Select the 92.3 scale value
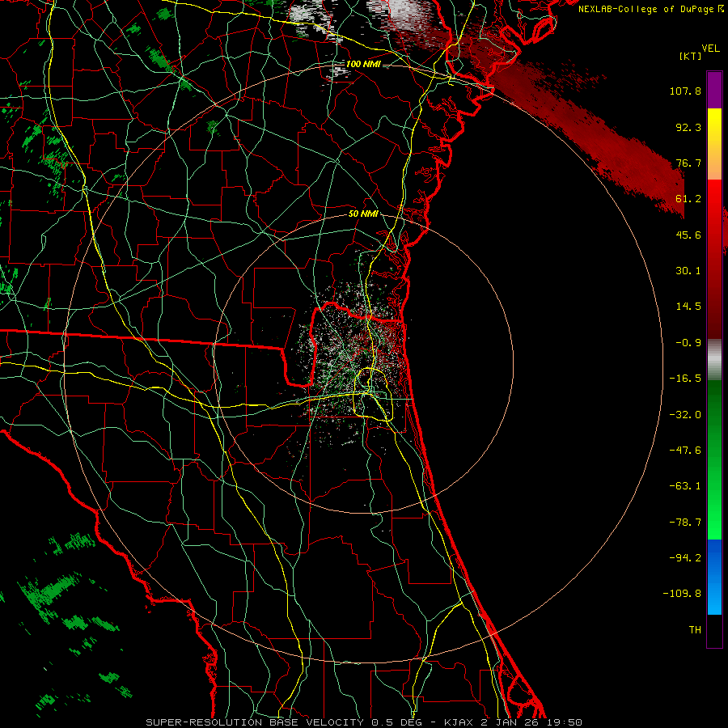728x728 pixels. [x=688, y=127]
